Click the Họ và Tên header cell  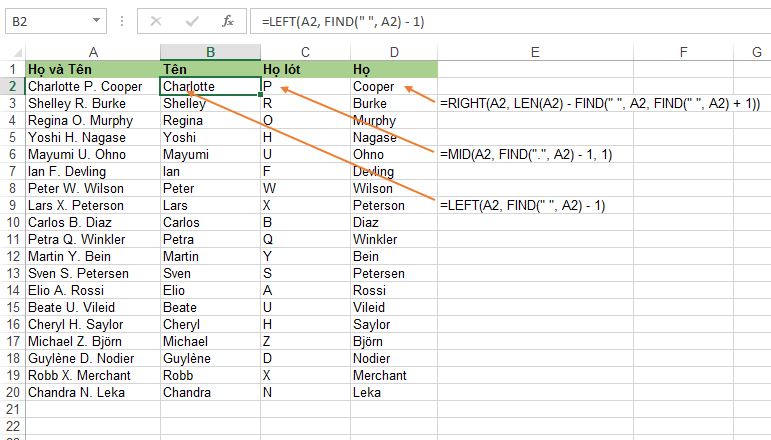93,69
